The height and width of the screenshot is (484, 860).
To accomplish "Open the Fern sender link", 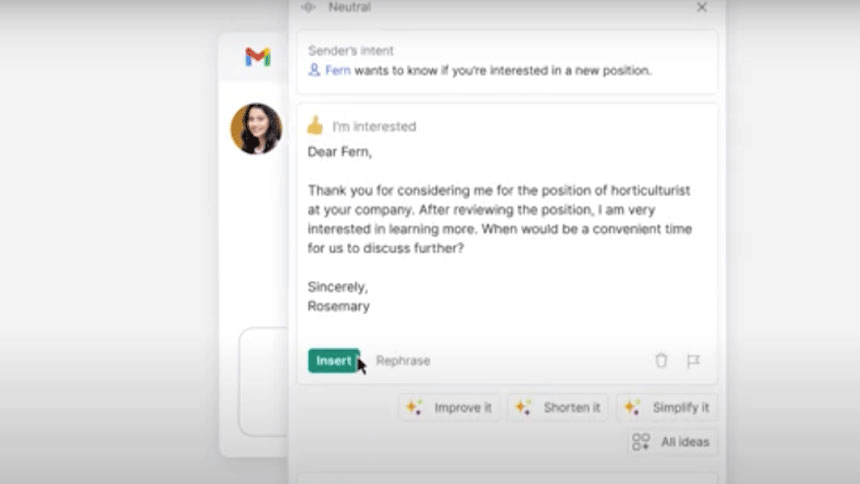I will (x=337, y=71).
